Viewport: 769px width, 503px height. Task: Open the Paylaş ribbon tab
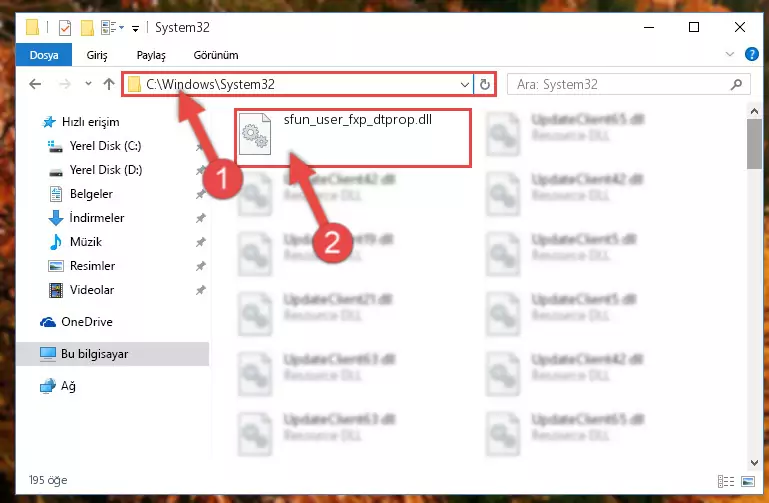[151, 55]
